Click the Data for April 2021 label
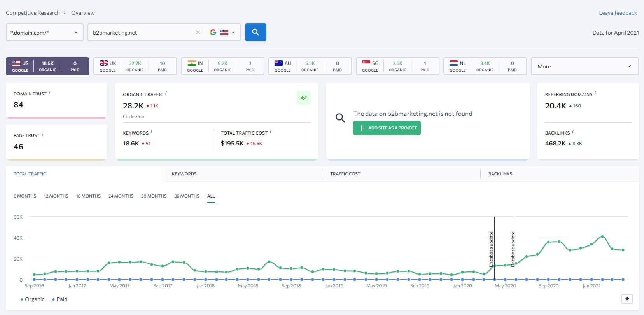 tap(616, 33)
